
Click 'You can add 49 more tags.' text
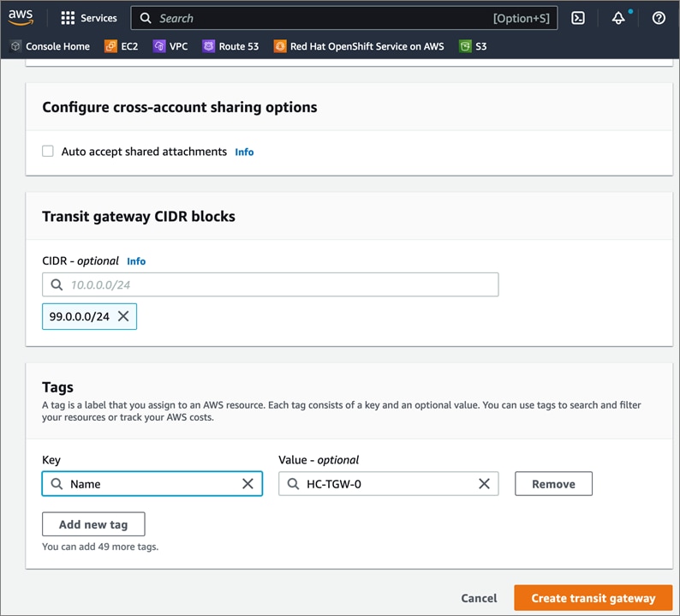tap(100, 547)
